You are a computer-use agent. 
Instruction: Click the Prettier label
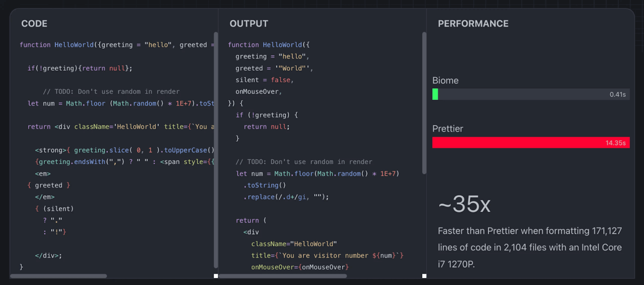pyautogui.click(x=448, y=129)
